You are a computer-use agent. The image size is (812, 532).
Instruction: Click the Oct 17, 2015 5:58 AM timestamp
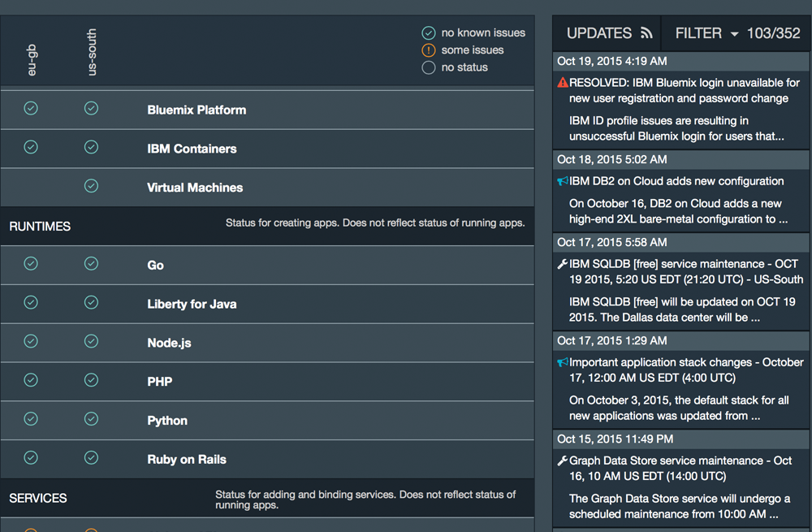pyautogui.click(x=612, y=242)
